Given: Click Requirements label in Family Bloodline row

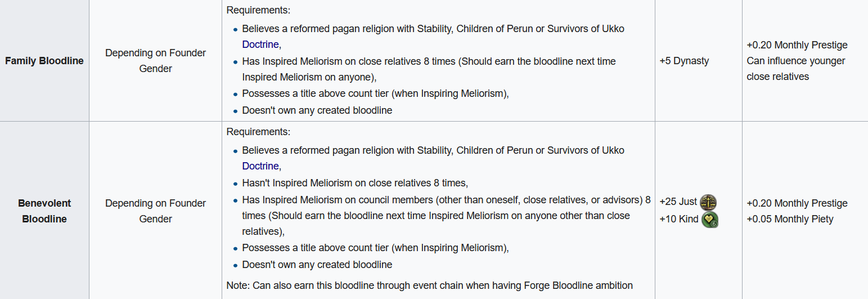Looking at the screenshot, I should tap(258, 10).
